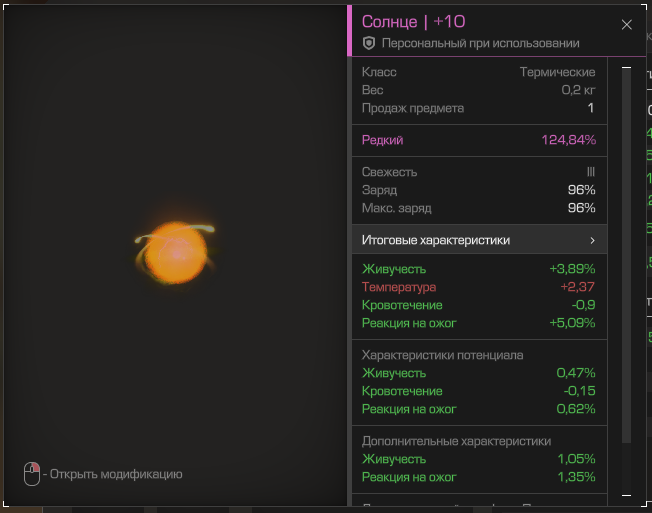Click the Кровотечение value -0,9
The height and width of the screenshot is (513, 652).
click(583, 305)
